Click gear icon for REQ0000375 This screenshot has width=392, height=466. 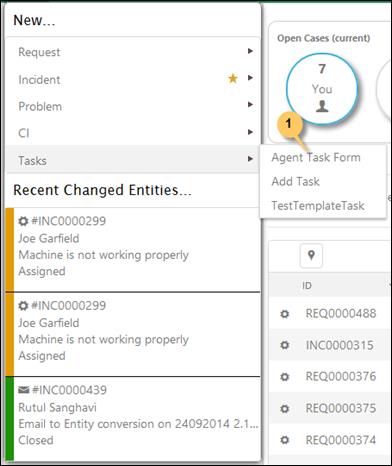[x=285, y=408]
